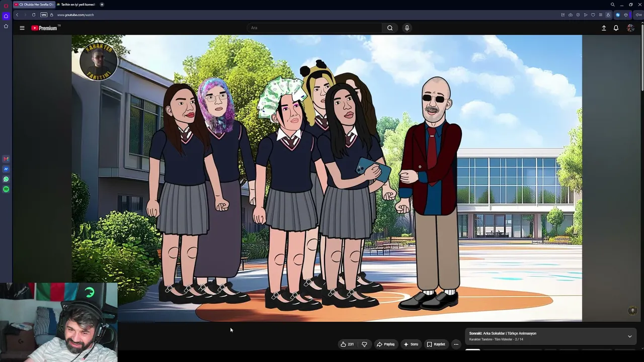
Task: Open YouTube notifications bell
Action: tap(616, 28)
